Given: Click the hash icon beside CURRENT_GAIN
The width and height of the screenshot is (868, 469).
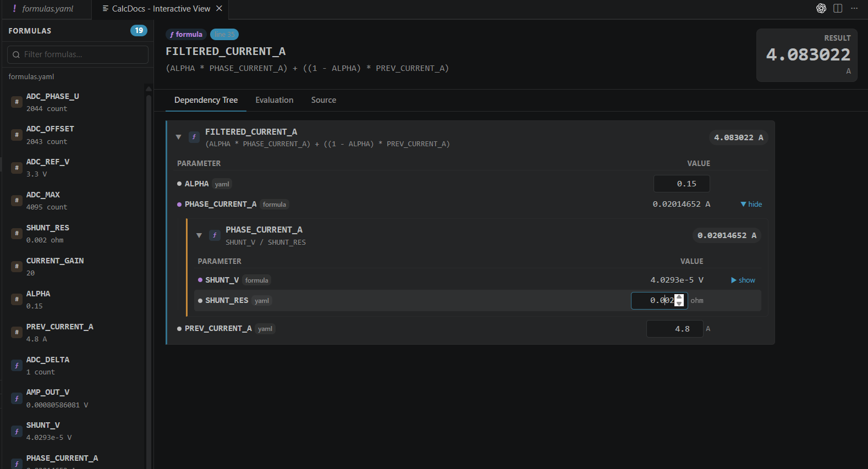Looking at the screenshot, I should click(17, 267).
